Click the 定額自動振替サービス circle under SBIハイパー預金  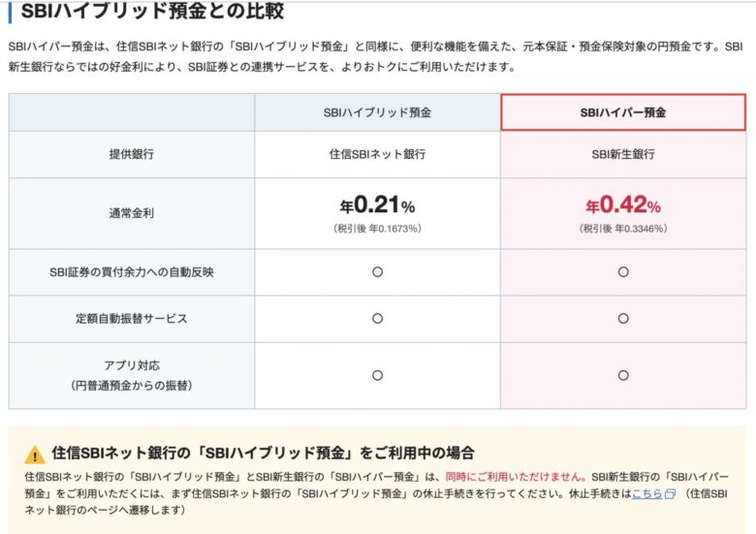point(623,319)
